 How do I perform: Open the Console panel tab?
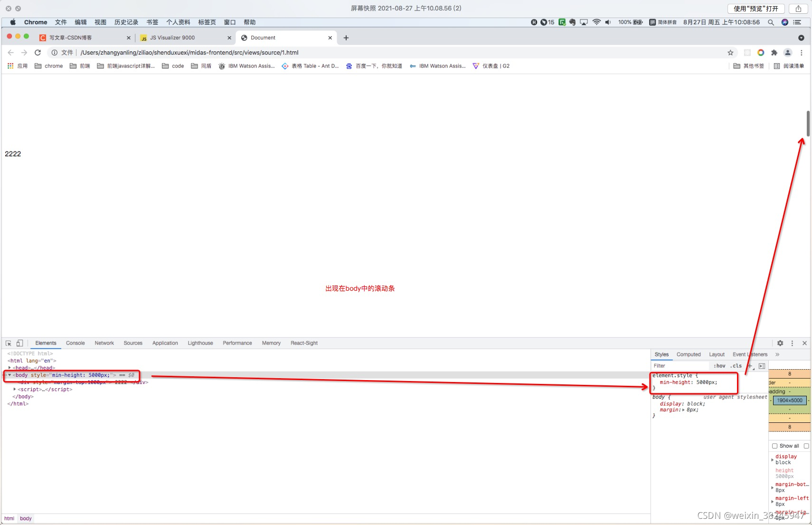(76, 343)
